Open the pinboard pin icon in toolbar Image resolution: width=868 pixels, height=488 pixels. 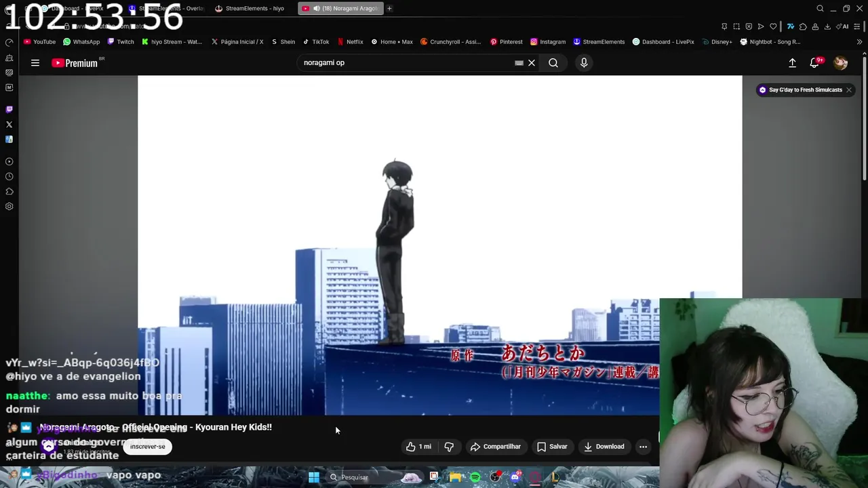pyautogui.click(x=724, y=26)
